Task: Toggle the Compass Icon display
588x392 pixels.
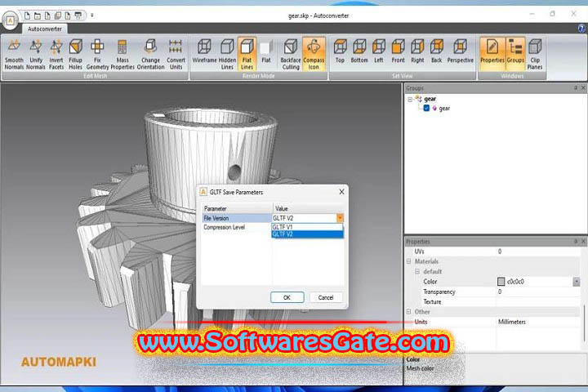Action: pos(314,54)
